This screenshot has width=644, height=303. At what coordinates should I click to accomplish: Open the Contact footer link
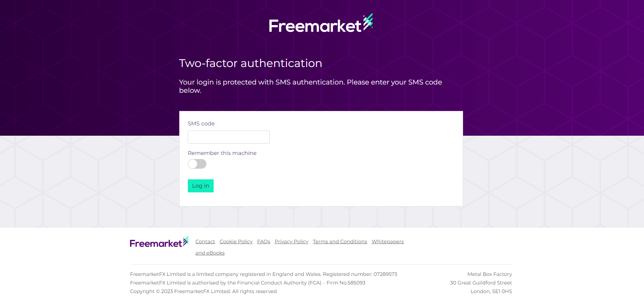pos(205,242)
